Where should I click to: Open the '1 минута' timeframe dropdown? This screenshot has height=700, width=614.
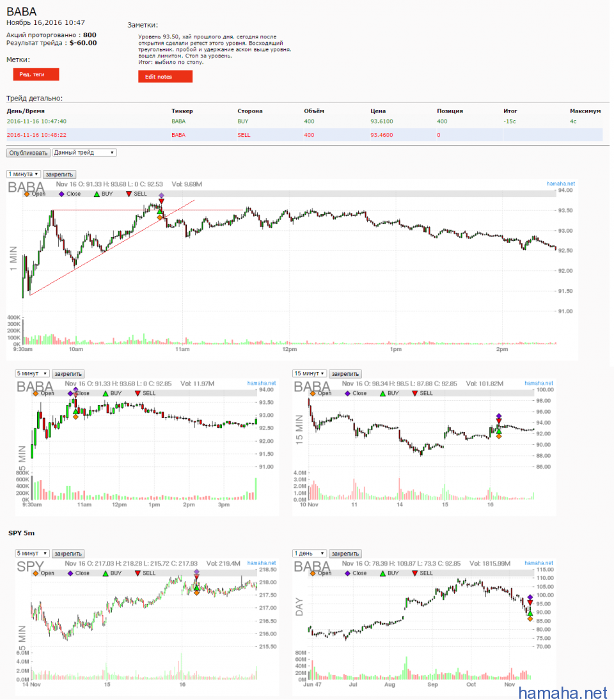coord(24,174)
